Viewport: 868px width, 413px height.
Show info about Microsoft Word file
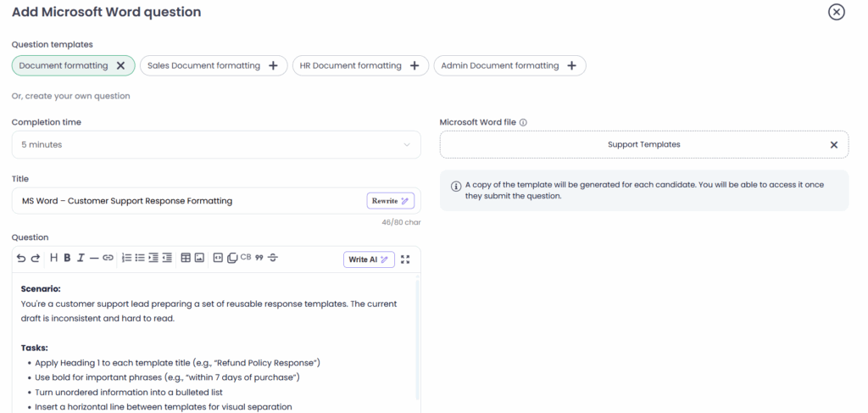point(523,122)
